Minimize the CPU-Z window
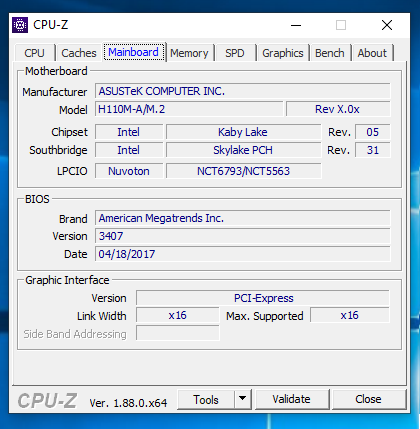This screenshot has width=420, height=429. point(296,25)
